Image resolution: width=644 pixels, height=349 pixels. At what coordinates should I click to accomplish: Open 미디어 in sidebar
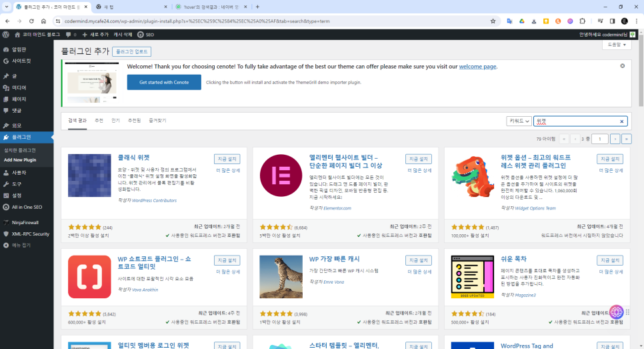point(19,87)
